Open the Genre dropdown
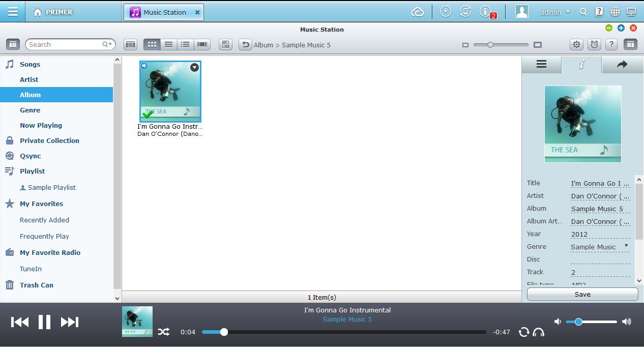Image resolution: width=644 pixels, height=347 pixels. point(600,247)
